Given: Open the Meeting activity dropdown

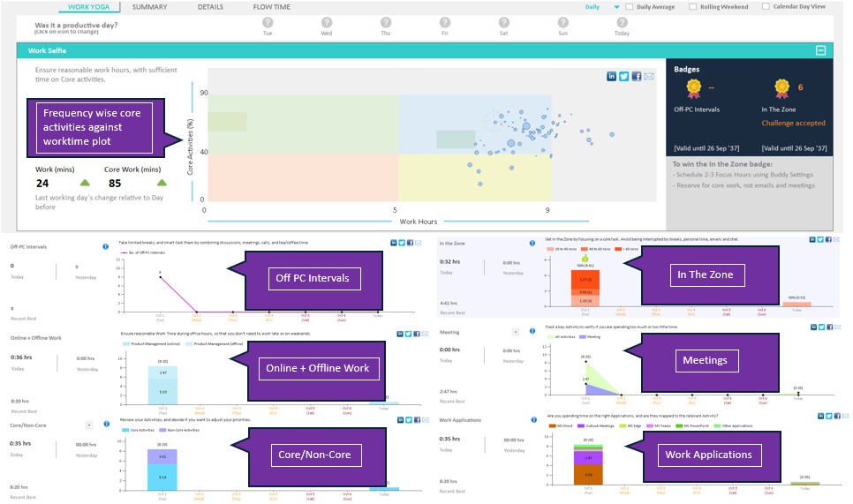Looking at the screenshot, I should coord(515,332).
